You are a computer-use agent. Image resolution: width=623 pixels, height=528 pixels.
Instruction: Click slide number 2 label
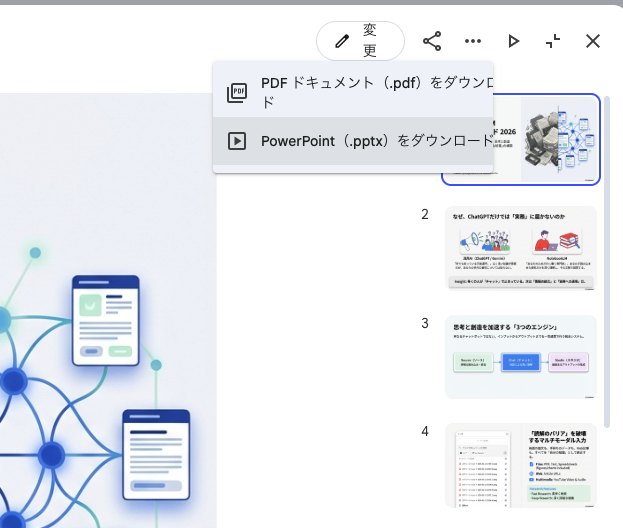(425, 215)
